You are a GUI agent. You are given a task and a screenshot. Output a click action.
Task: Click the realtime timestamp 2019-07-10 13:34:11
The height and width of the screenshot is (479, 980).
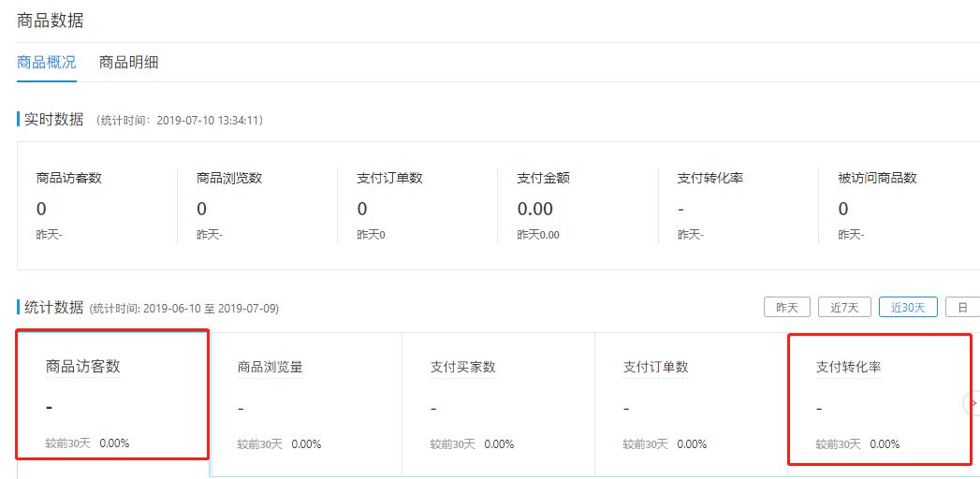tap(210, 121)
